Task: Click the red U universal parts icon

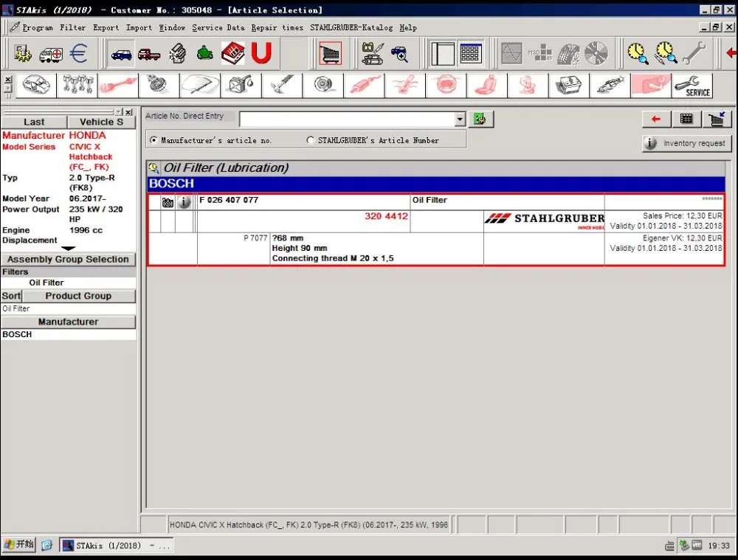Action: coord(261,52)
